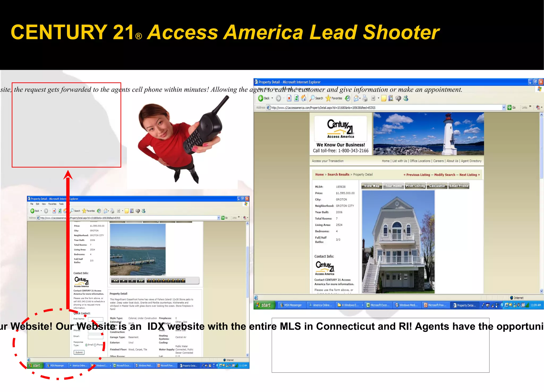Click the First Name input field
The height and width of the screenshot is (392, 544).
[95, 319]
